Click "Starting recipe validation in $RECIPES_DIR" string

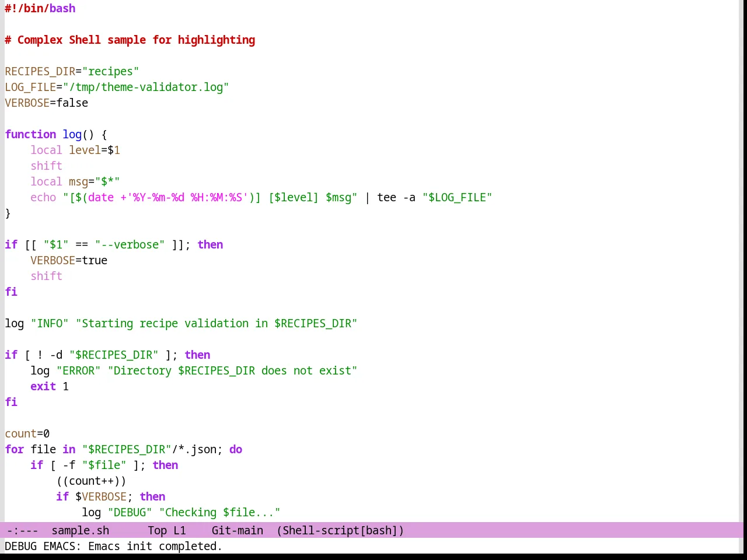click(217, 324)
